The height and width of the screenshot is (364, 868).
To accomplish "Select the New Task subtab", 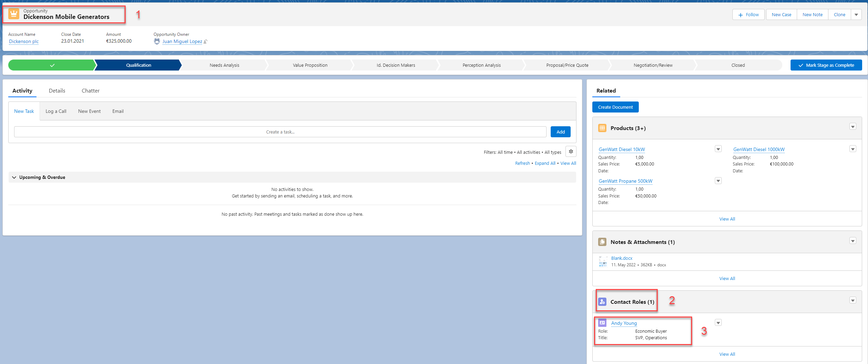I will pos(24,111).
